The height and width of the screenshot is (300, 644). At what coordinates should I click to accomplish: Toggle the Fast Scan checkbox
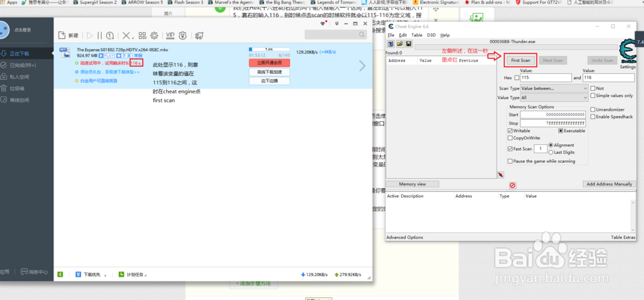(x=511, y=149)
